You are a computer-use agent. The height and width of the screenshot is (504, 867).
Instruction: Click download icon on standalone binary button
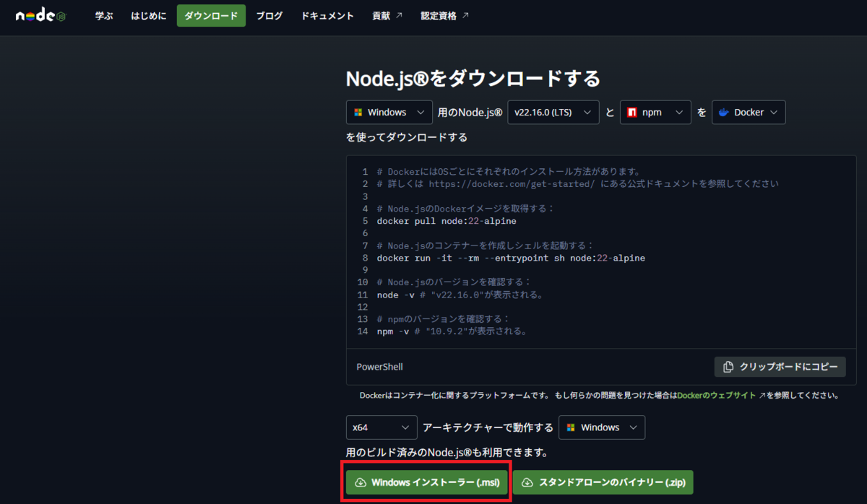pyautogui.click(x=528, y=482)
